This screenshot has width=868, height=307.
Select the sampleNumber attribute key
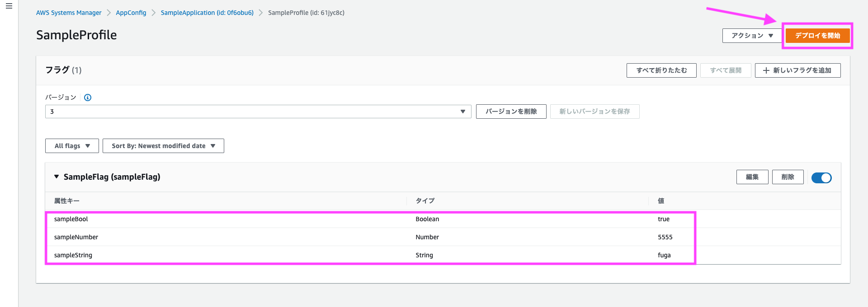tap(76, 237)
